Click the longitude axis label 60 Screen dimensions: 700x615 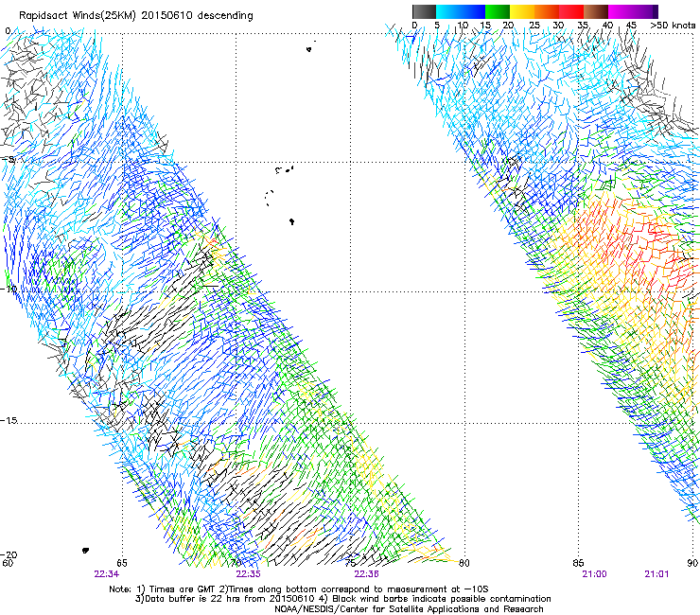[x=8, y=563]
